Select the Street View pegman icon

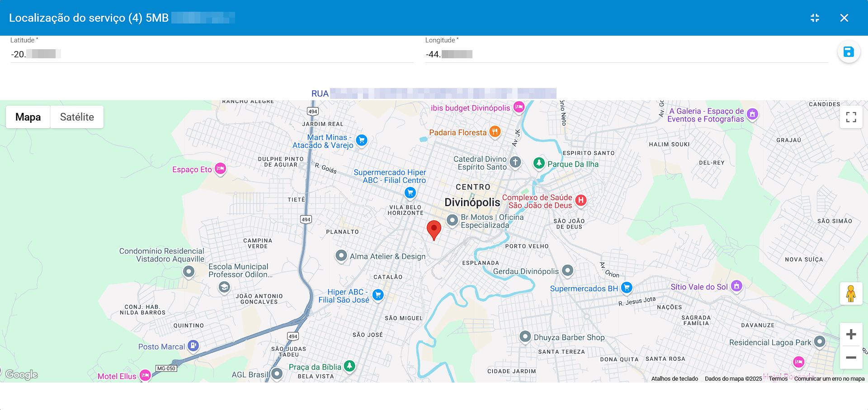[851, 294]
